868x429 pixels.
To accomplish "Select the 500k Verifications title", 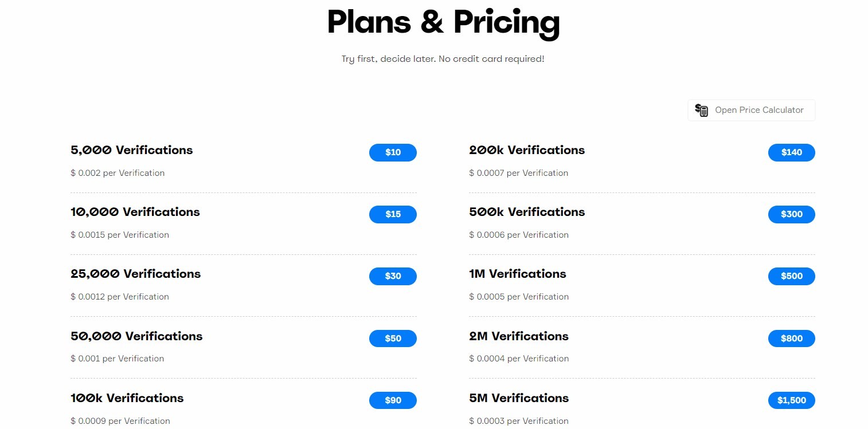I will click(x=527, y=212).
